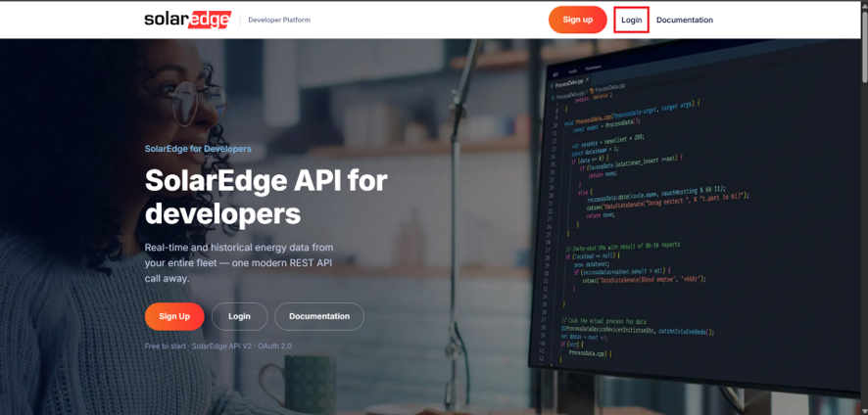Open Documentation link in the top navigation

coord(684,20)
